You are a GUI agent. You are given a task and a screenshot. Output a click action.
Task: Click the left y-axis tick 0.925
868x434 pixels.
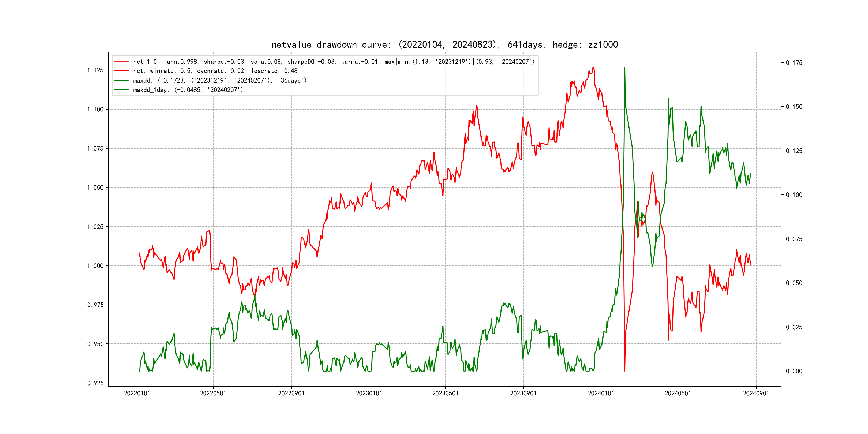95,383
